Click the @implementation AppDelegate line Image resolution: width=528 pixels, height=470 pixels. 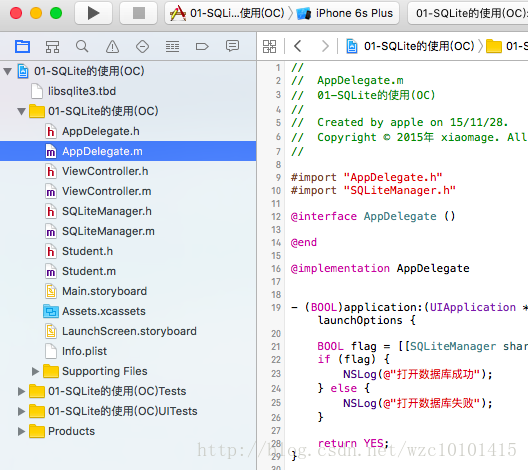click(380, 268)
